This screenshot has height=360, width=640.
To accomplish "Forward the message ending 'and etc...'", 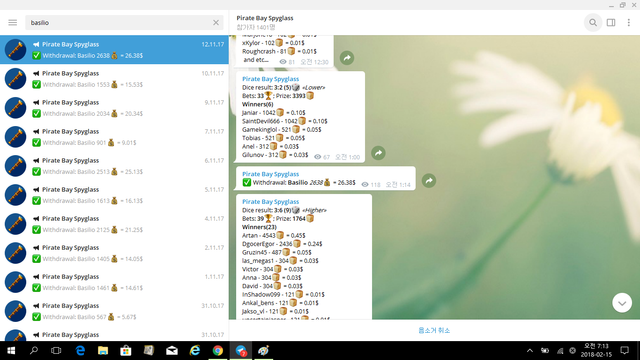I will [x=347, y=58].
